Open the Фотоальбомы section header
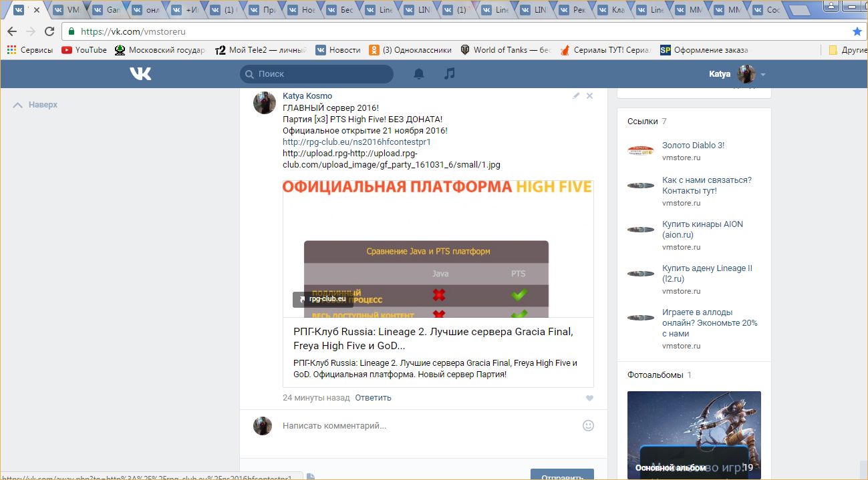The width and height of the screenshot is (868, 480). (x=660, y=375)
